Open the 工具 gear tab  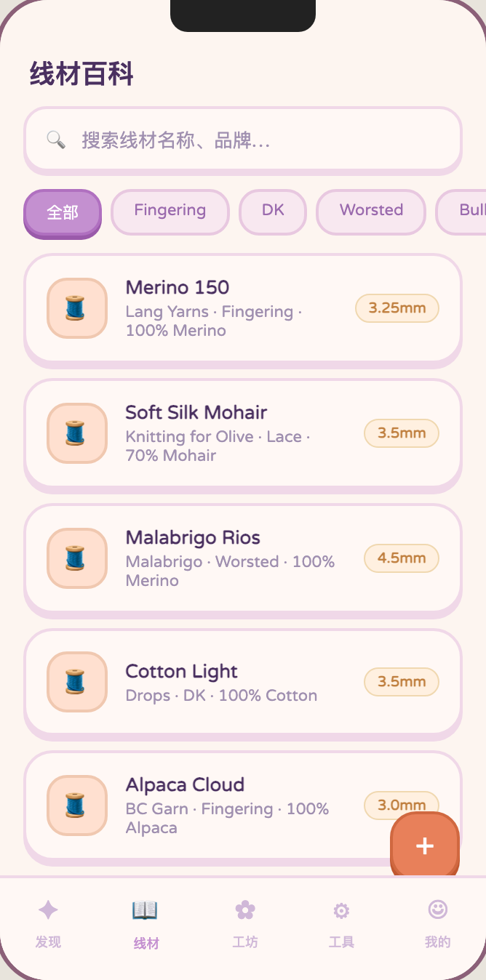(x=341, y=923)
